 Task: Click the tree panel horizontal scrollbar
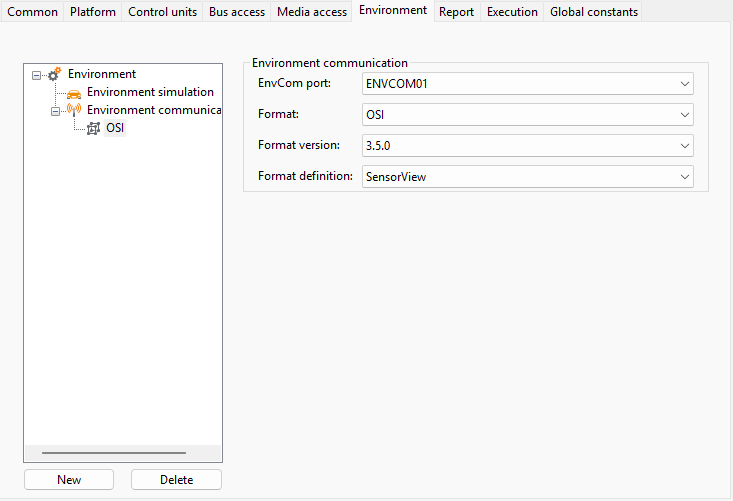114,453
